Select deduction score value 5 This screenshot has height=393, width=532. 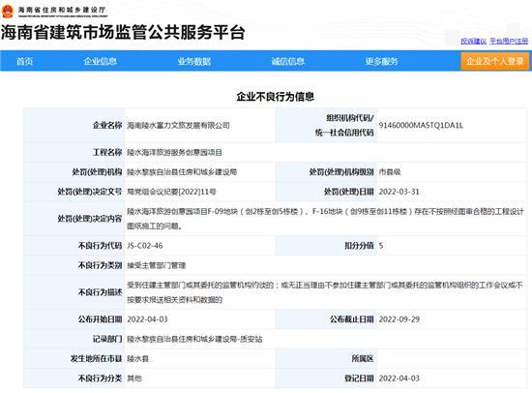click(x=381, y=246)
